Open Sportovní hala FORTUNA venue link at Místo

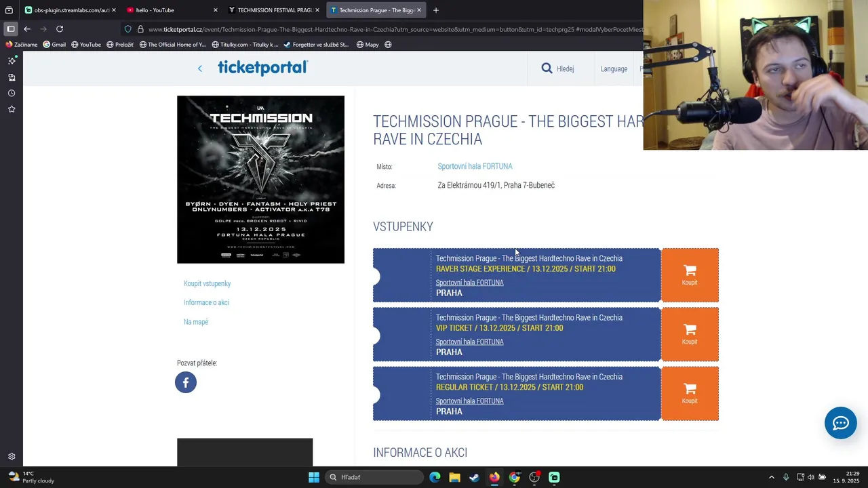(475, 166)
